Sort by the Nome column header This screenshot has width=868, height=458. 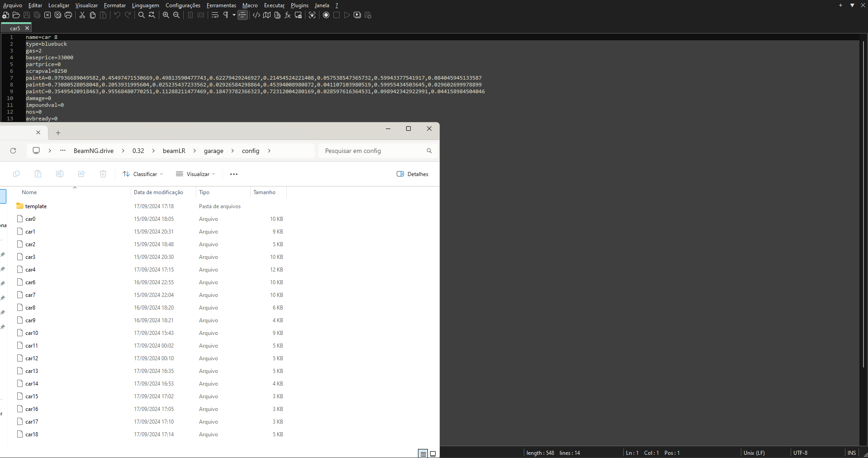pyautogui.click(x=29, y=192)
